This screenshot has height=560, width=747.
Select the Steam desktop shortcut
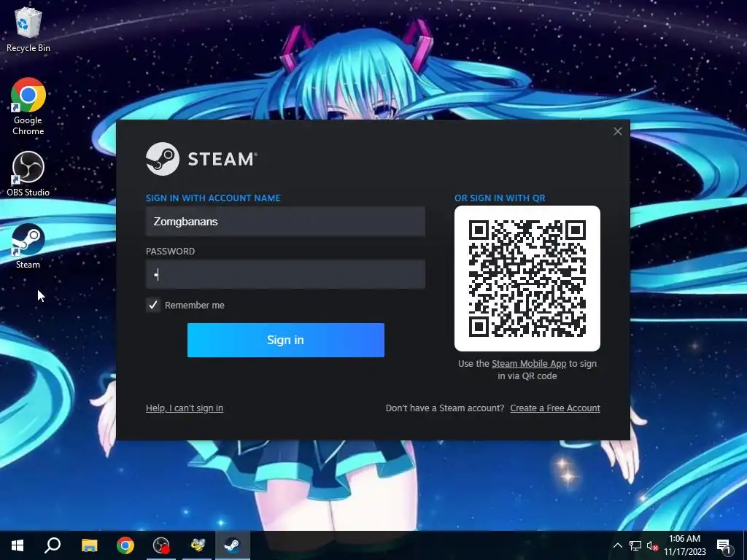pyautogui.click(x=28, y=246)
